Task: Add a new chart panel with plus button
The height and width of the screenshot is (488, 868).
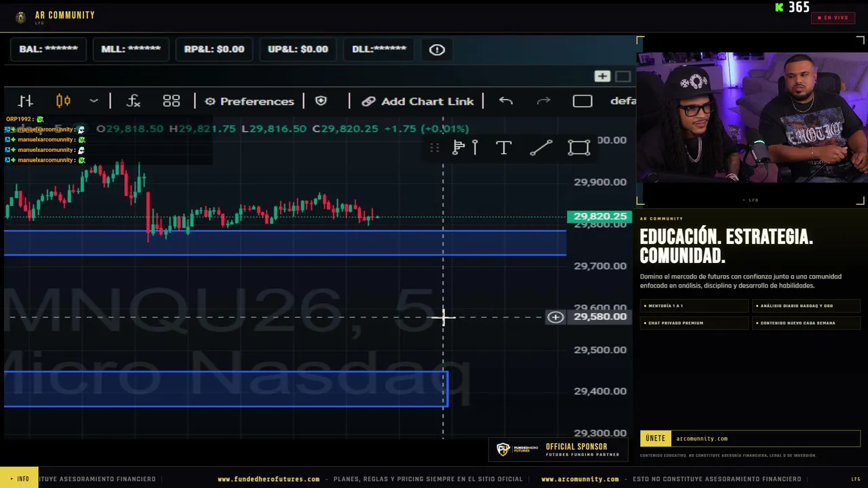Action: (602, 76)
